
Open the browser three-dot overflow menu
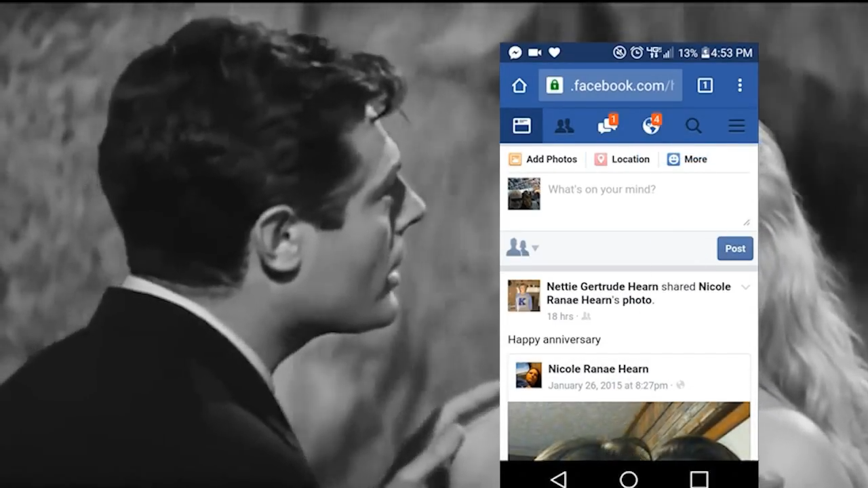click(740, 85)
